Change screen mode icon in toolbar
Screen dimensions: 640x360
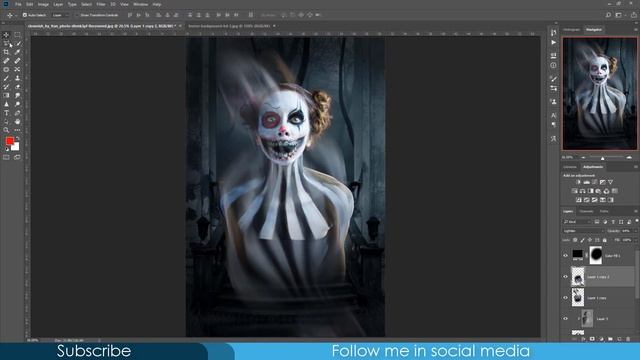17,157
